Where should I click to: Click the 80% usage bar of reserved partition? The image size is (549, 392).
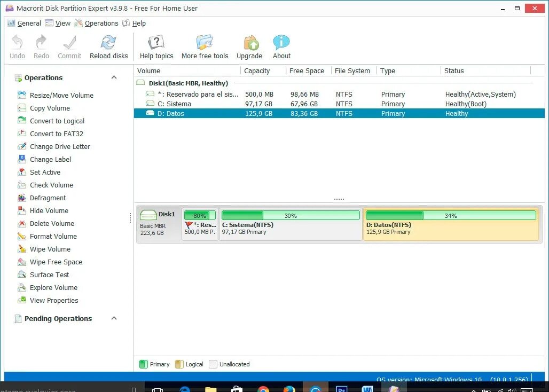pos(200,215)
